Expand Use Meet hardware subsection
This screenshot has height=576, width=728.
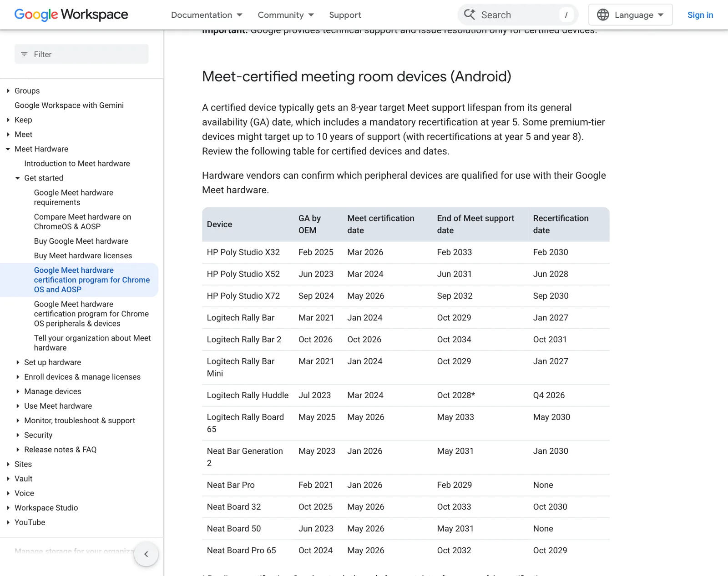(x=18, y=406)
